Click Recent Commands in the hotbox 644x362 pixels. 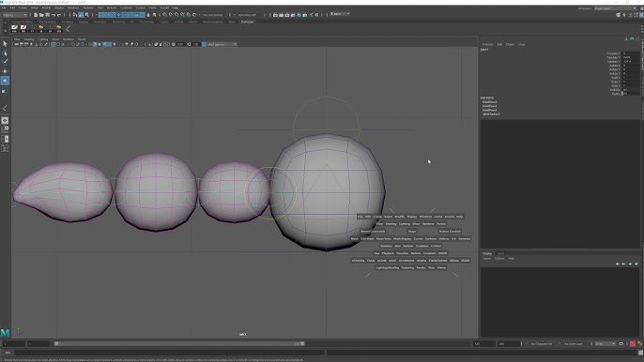373,231
